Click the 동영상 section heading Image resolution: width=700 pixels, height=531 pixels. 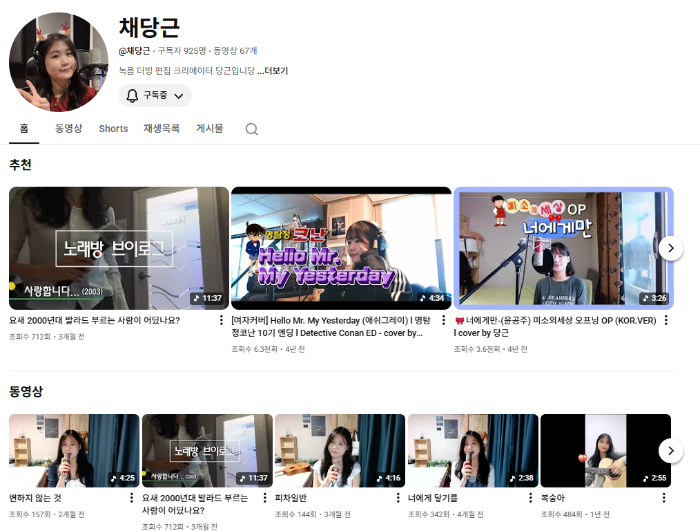pos(26,392)
